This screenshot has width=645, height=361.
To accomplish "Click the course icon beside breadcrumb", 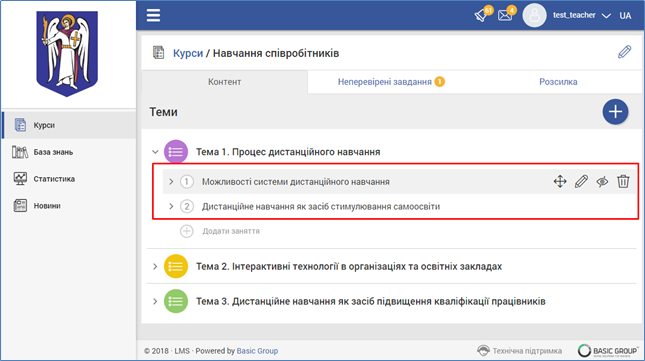I will point(158,53).
